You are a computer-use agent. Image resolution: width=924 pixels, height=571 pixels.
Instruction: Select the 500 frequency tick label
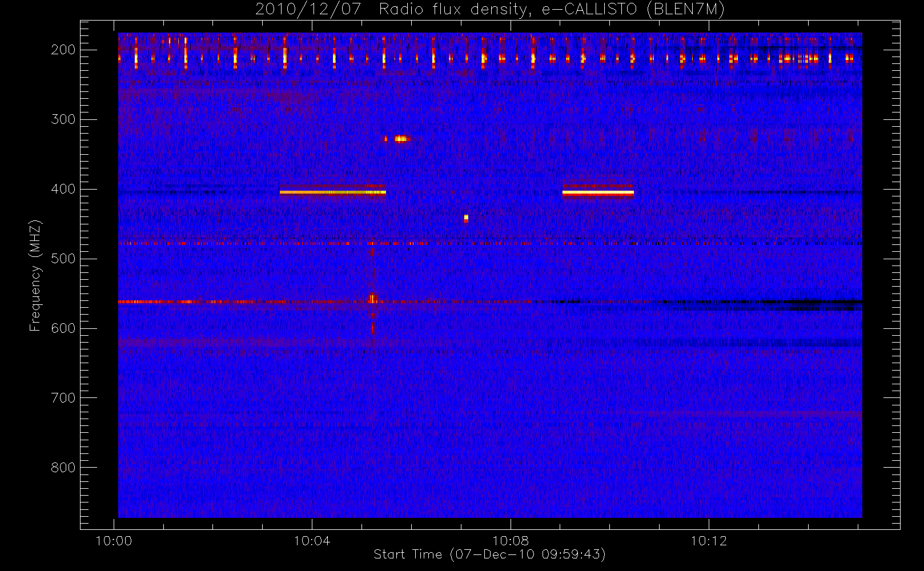point(63,259)
